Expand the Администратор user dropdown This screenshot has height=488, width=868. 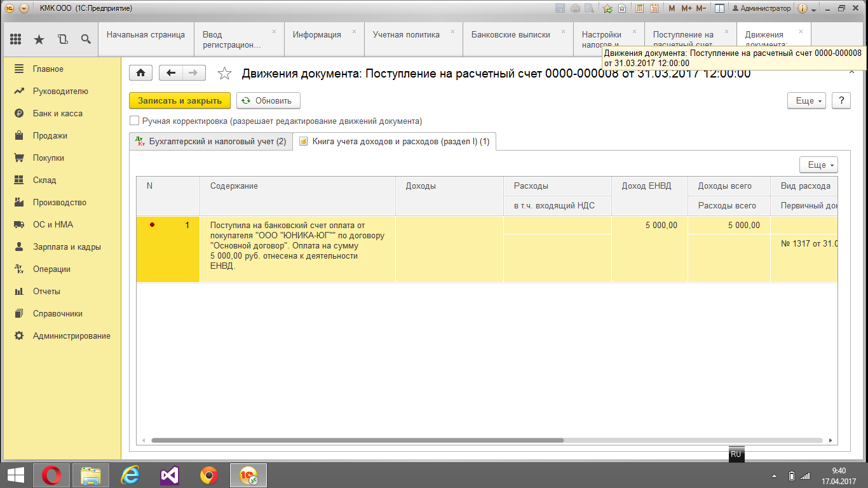click(x=761, y=8)
